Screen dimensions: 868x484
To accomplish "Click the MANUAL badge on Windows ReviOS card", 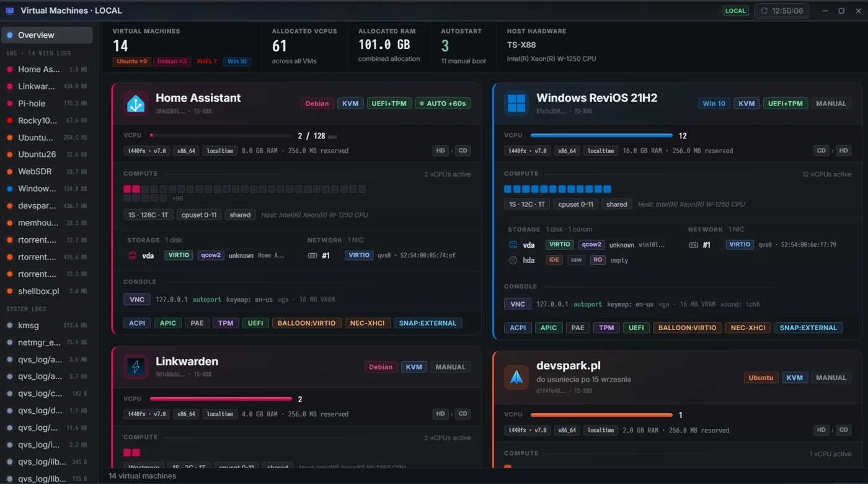I will (x=831, y=104).
